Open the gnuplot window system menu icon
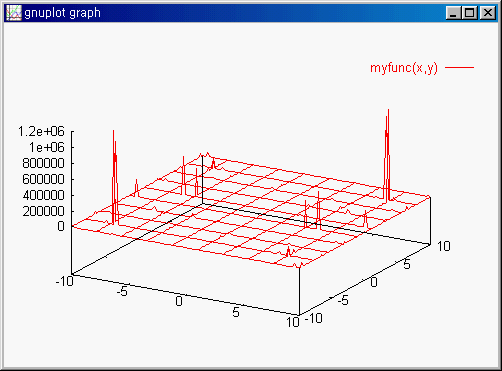 (x=14, y=13)
